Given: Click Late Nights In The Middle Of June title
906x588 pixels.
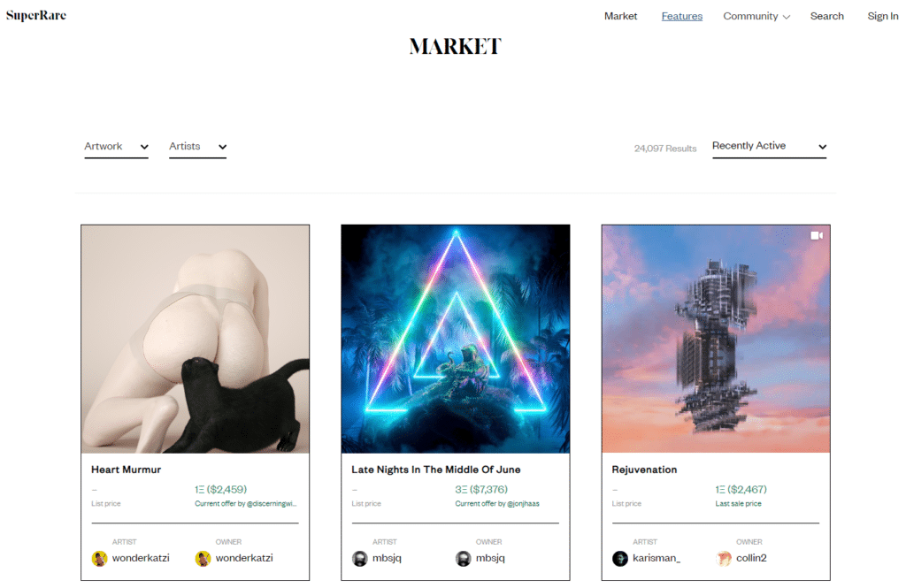Looking at the screenshot, I should (x=435, y=470).
